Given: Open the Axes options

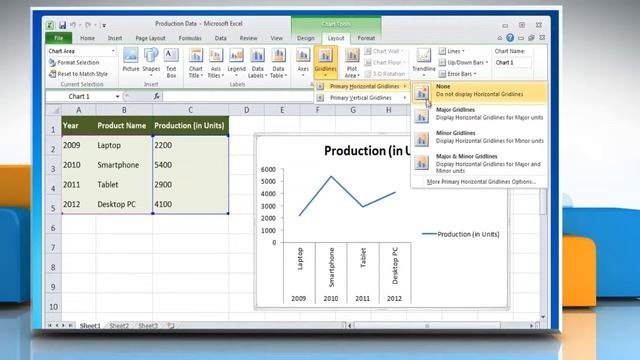Looking at the screenshot, I should (x=303, y=62).
